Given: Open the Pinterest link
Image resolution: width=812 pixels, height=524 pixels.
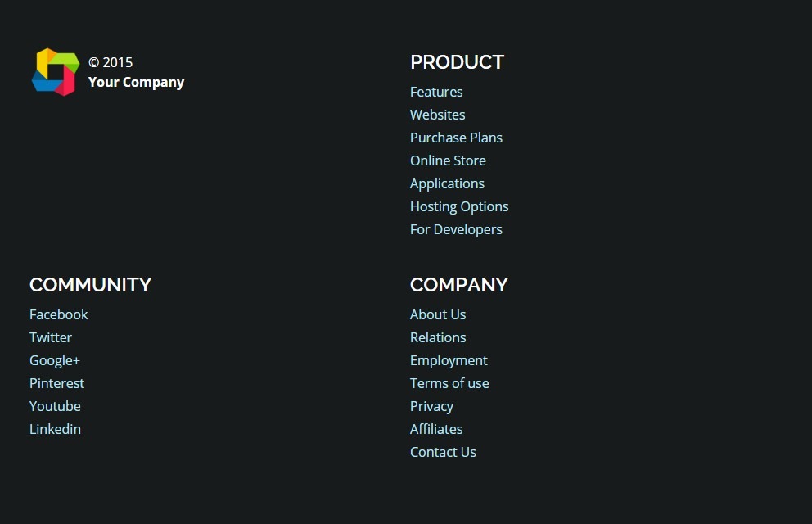Looking at the screenshot, I should click(x=56, y=383).
